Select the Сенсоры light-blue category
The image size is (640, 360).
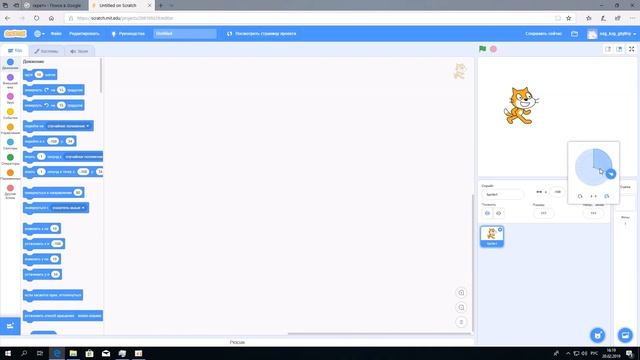[10, 144]
